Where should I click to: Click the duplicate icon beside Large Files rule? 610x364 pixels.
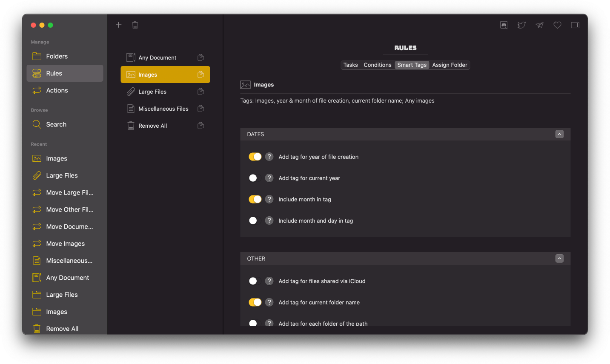(x=200, y=91)
